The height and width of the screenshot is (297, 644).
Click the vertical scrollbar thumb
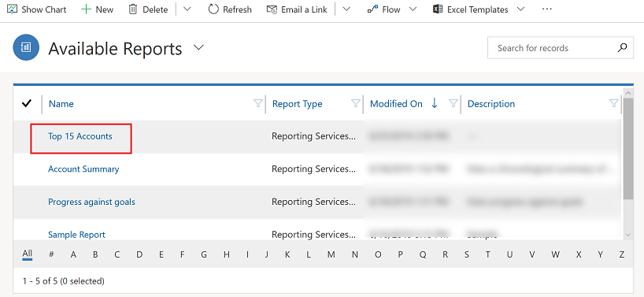point(628,149)
